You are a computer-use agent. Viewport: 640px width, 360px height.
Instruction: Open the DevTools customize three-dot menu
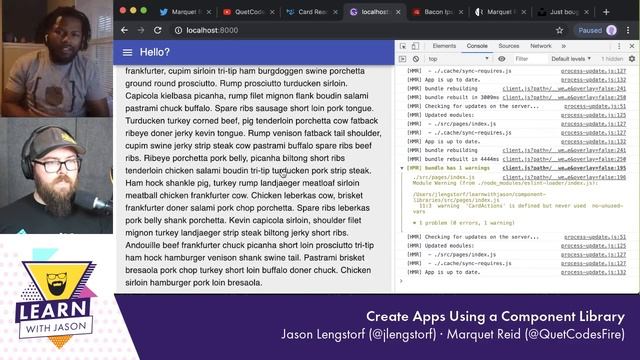coord(619,46)
